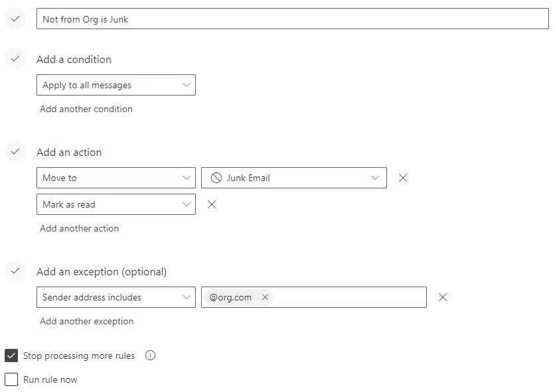This screenshot has height=392, width=555.
Task: Click the checkmark icon next to Add an action
Action: (15, 152)
